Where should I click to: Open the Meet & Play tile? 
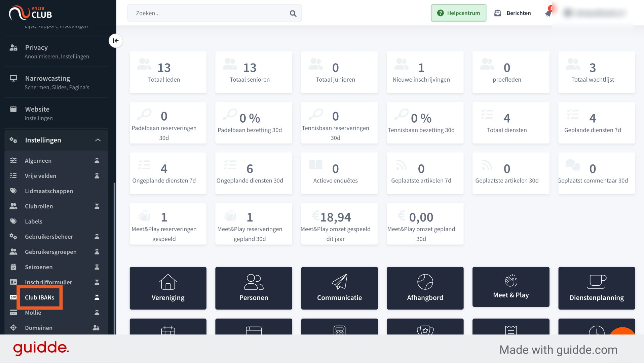point(511,287)
